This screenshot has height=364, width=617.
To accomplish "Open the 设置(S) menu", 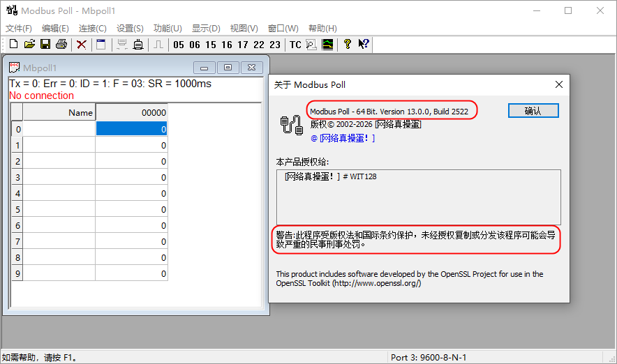I will click(x=130, y=29).
